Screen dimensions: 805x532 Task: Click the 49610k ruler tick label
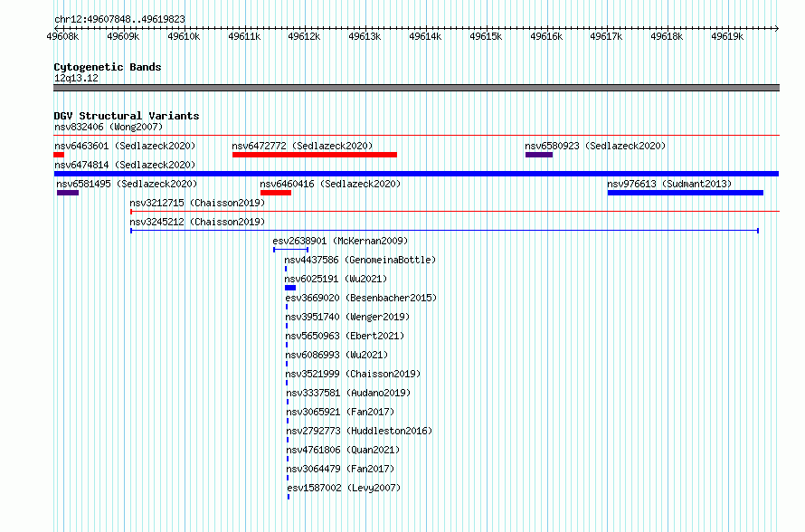click(184, 36)
